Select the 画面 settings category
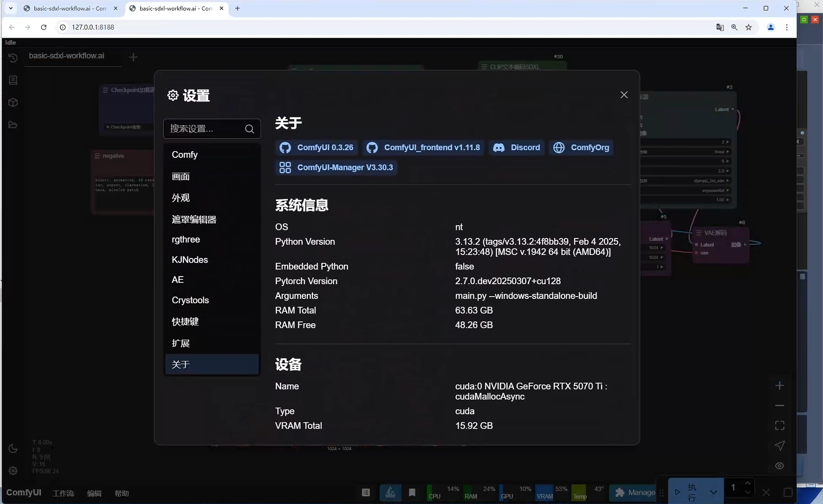Viewport: 823px width, 504px height. [212, 176]
